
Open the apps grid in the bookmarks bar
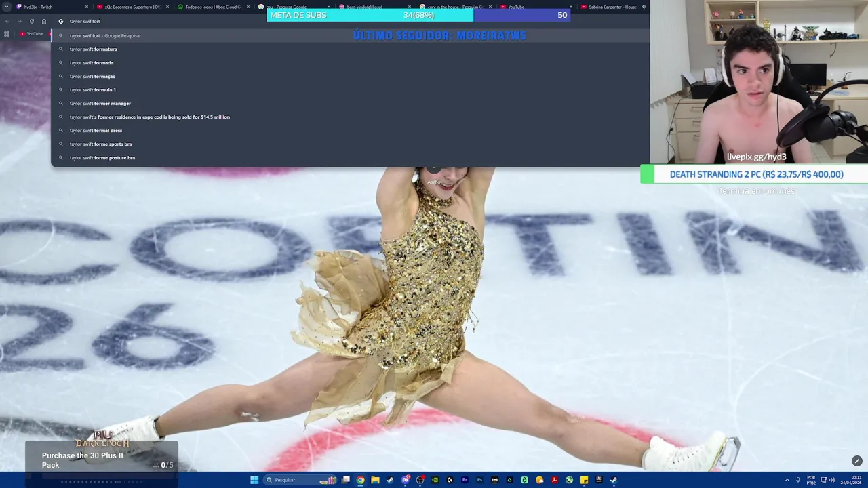point(7,34)
